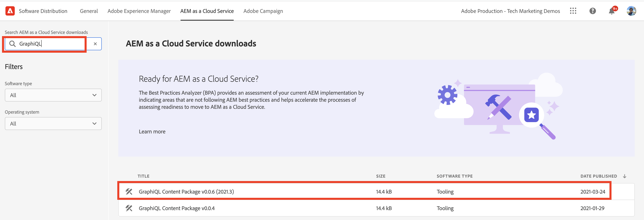Image resolution: width=644 pixels, height=220 pixels.
Task: Expand the Software type dropdown
Action: tap(53, 95)
